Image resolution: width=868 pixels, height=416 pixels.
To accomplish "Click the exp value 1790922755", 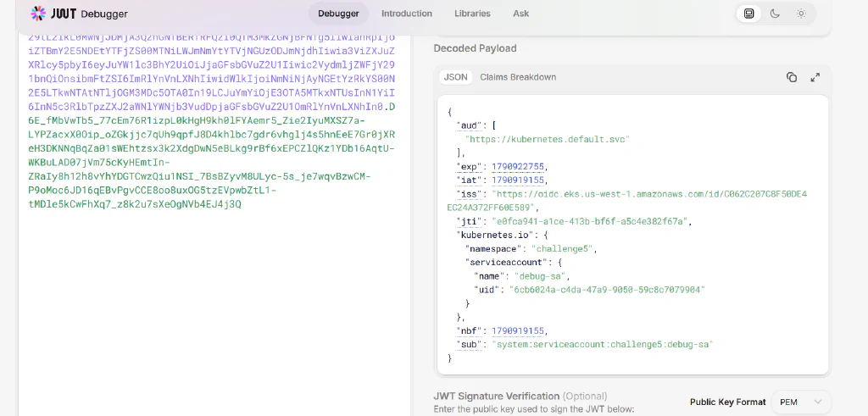I will point(518,167).
